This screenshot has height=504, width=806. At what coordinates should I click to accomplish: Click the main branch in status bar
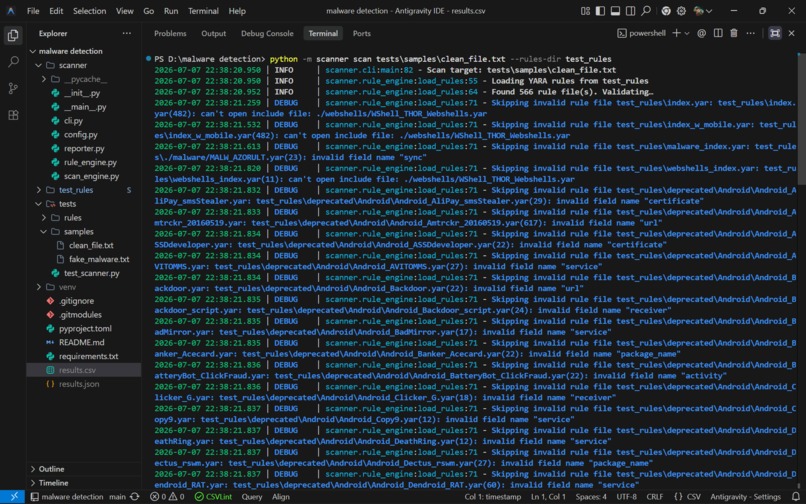pos(117,497)
